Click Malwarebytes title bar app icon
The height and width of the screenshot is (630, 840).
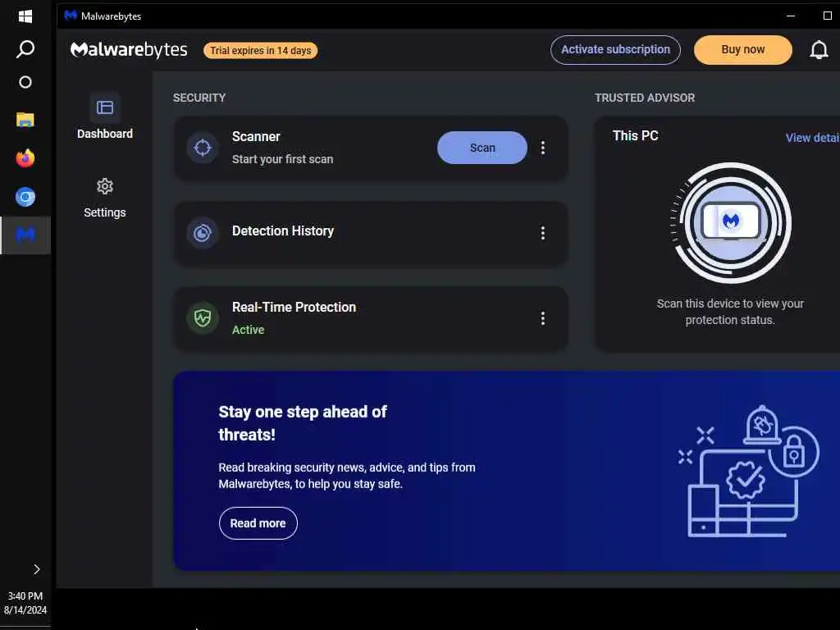(x=71, y=16)
